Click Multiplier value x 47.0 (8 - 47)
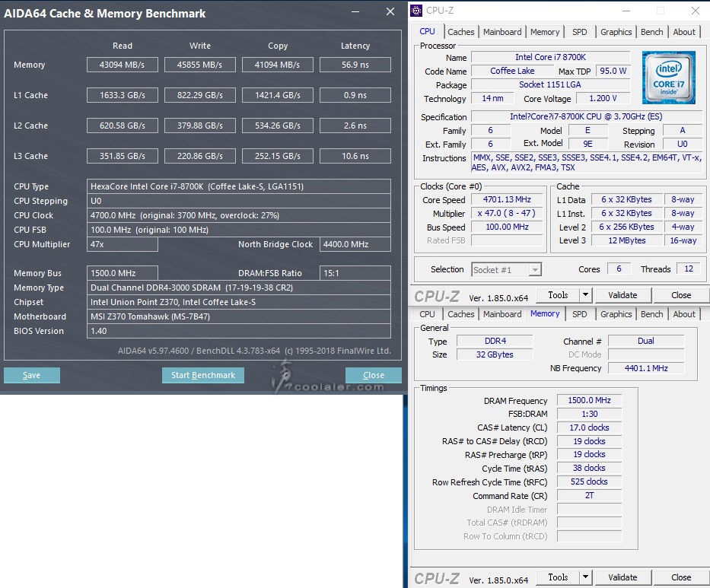The width and height of the screenshot is (710, 588). [x=507, y=213]
